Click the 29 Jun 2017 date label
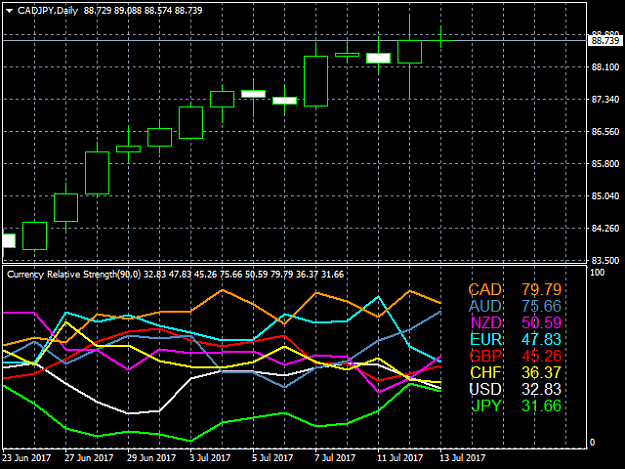 tap(151, 458)
